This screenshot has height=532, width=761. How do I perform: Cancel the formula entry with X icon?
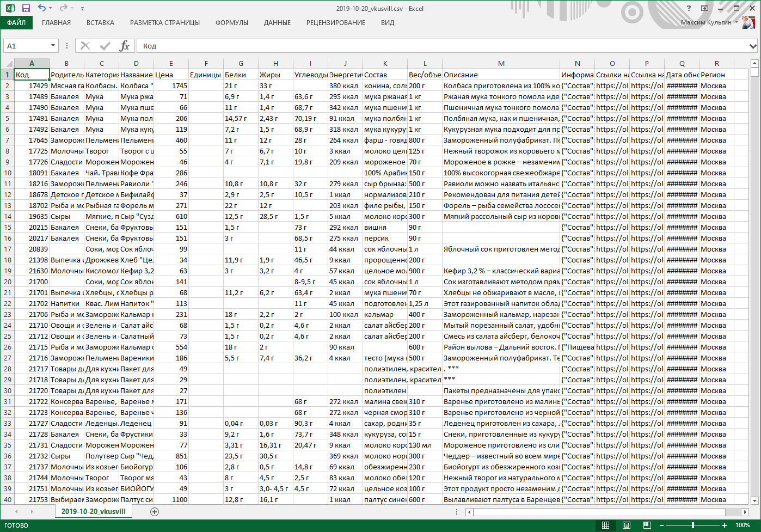pyautogui.click(x=85, y=46)
